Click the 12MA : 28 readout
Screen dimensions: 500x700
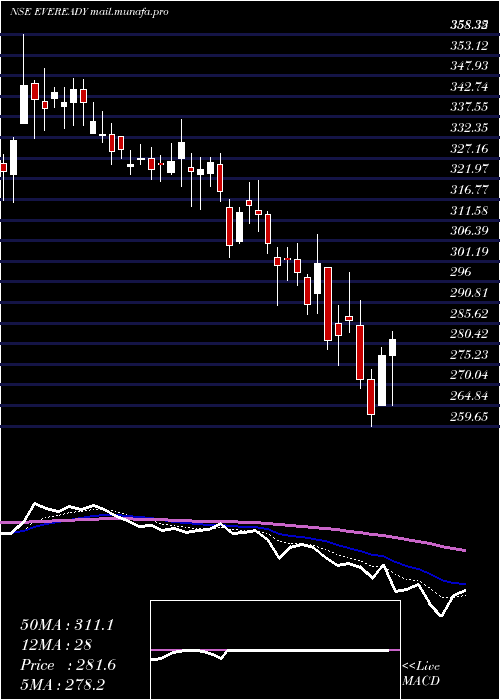(x=56, y=645)
